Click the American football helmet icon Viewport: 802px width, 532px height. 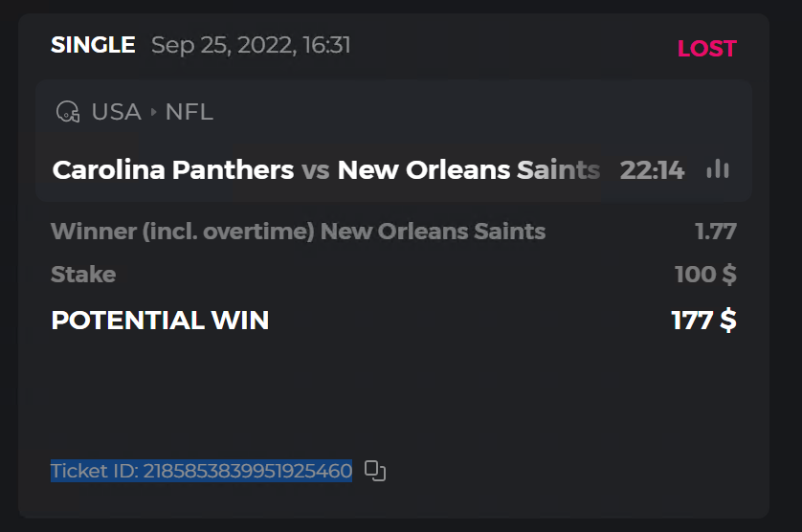68,112
